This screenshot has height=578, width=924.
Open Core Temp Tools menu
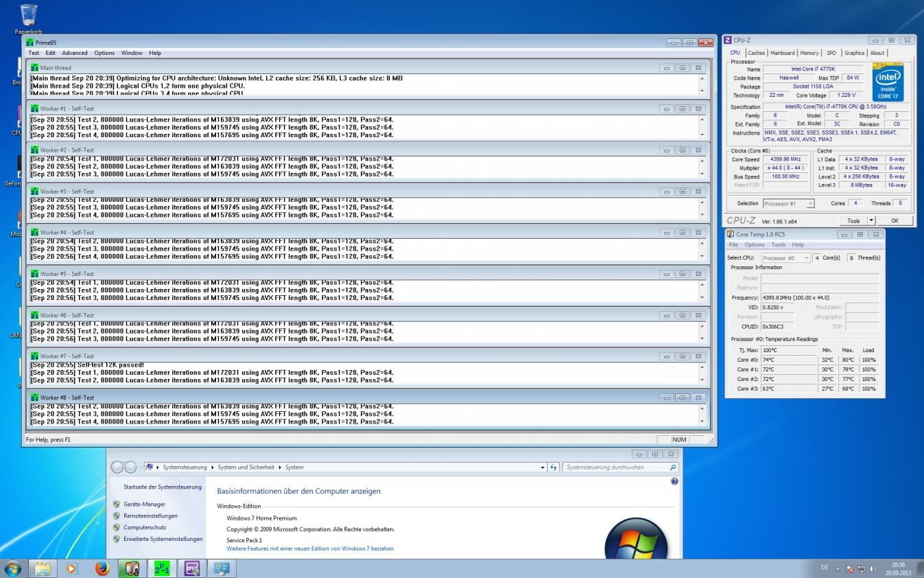(779, 244)
